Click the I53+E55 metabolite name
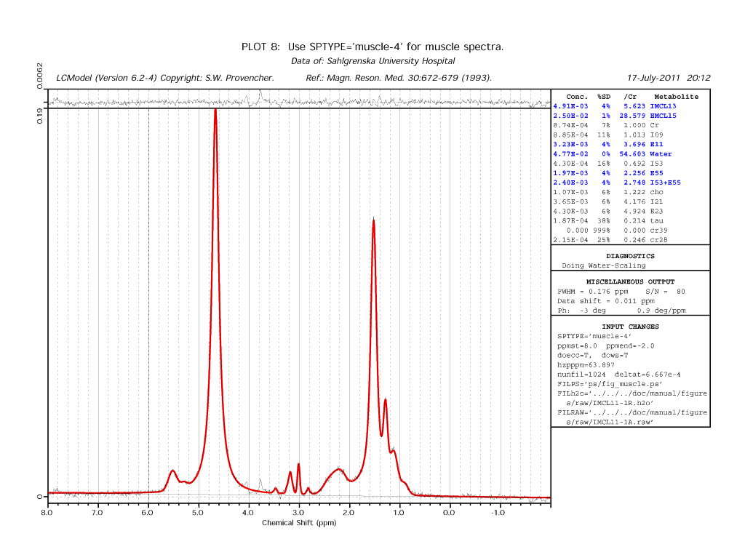The image size is (745, 560). 665,183
